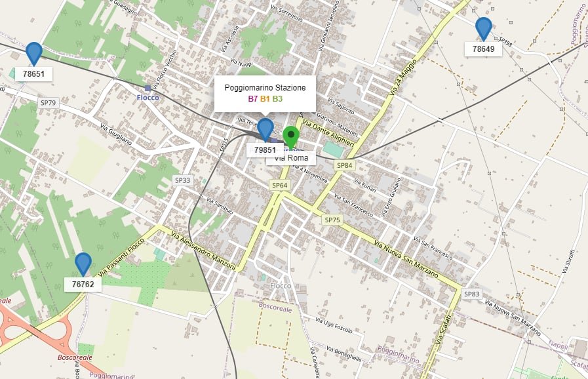Open the orange B1 line link
This screenshot has height=379, width=588.
(265, 99)
